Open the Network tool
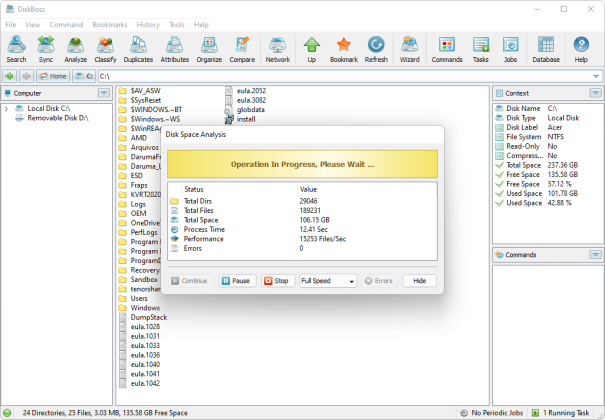This screenshot has width=605, height=420. pyautogui.click(x=278, y=49)
